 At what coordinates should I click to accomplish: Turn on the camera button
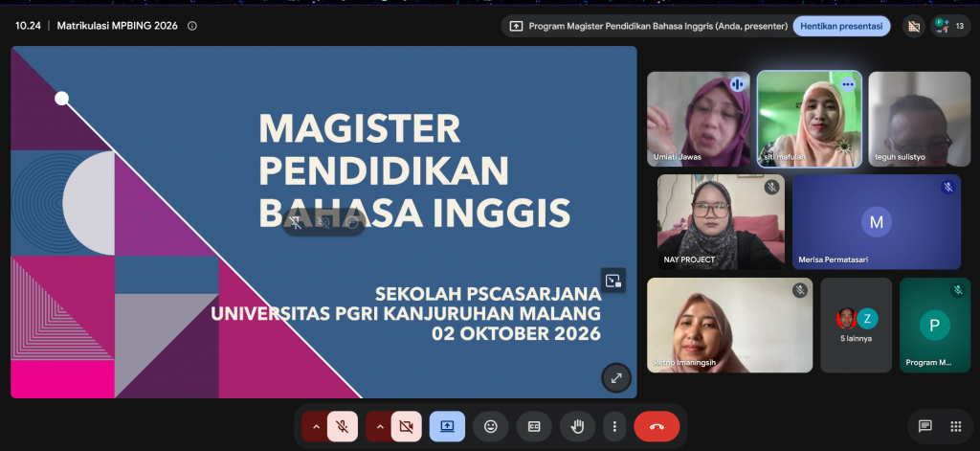[x=406, y=427]
